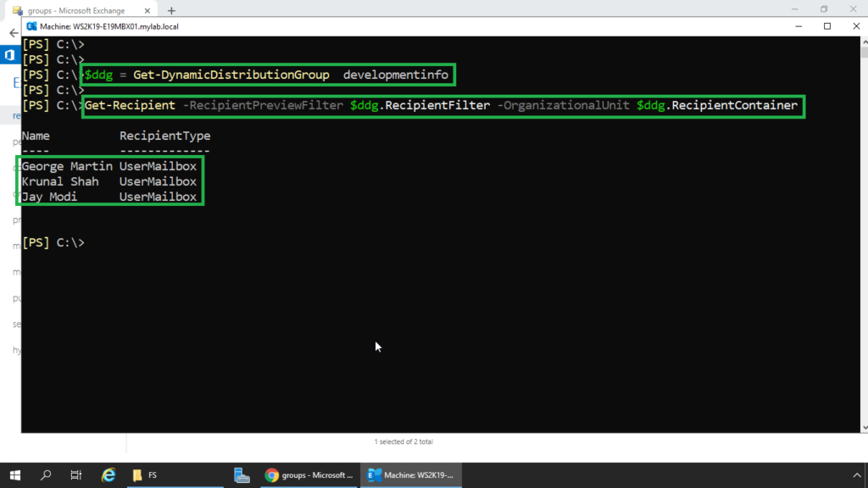The width and height of the screenshot is (868, 488).
Task: Click the last empty [PS] C:\> prompt
Action: pos(53,242)
